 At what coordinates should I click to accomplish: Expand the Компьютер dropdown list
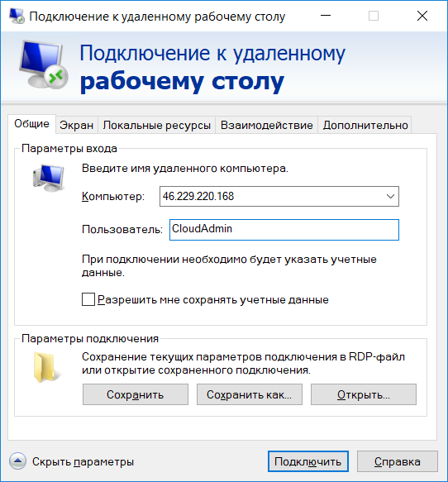pyautogui.click(x=390, y=196)
